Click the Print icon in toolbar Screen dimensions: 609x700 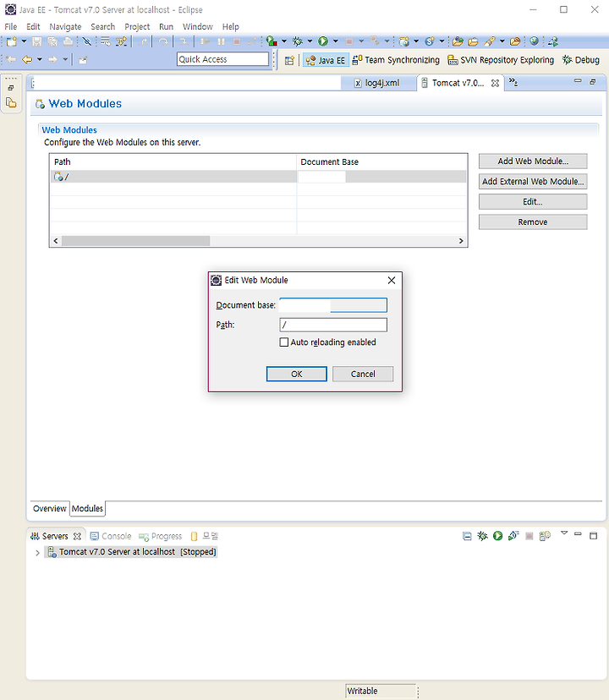[x=68, y=41]
